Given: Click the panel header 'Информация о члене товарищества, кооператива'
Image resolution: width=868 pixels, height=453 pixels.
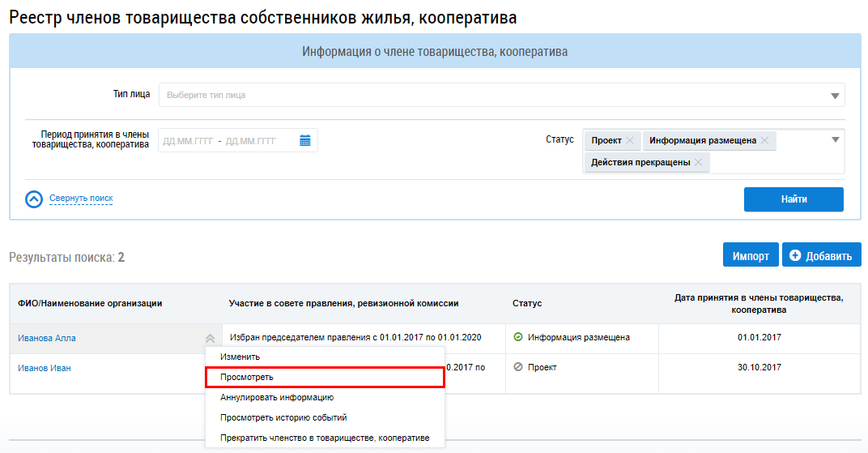Looking at the screenshot, I should click(x=435, y=52).
